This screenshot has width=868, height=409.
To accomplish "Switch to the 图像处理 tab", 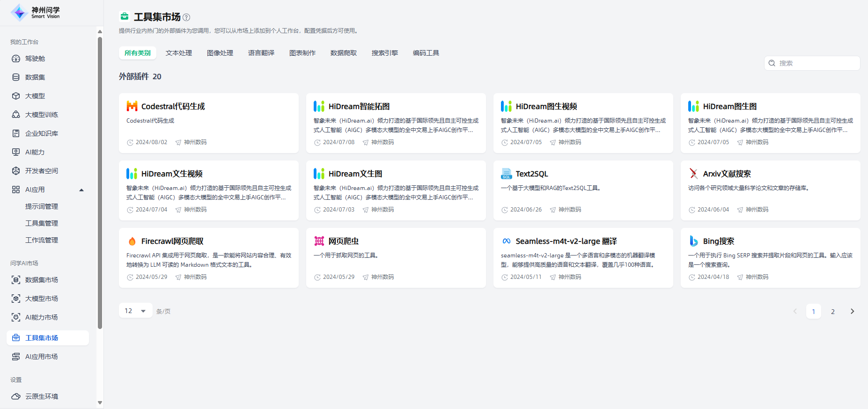I will click(x=220, y=53).
